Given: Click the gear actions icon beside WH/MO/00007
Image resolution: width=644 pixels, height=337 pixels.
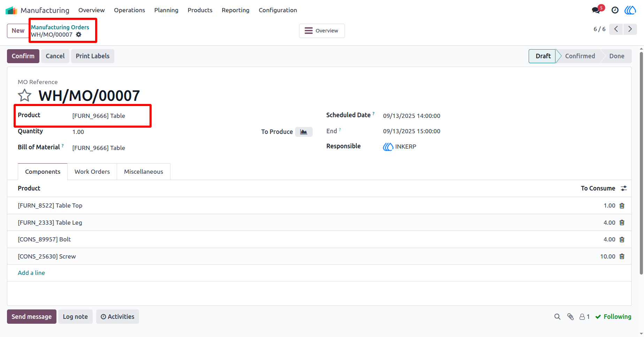Looking at the screenshot, I should coord(79,35).
